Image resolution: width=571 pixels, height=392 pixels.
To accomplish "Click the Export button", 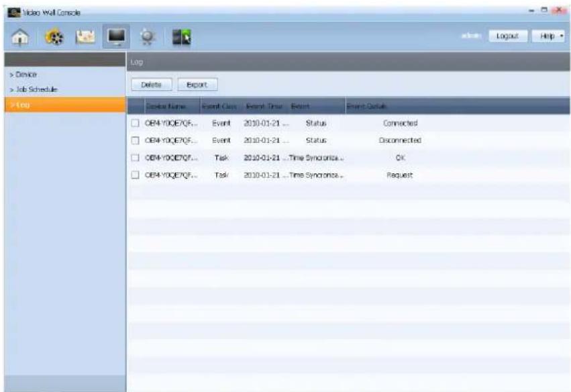I will coord(197,85).
